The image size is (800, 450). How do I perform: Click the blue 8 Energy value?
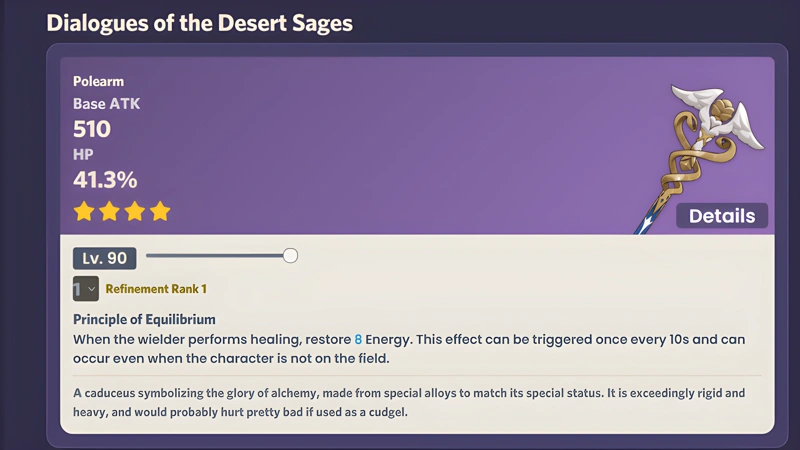358,339
